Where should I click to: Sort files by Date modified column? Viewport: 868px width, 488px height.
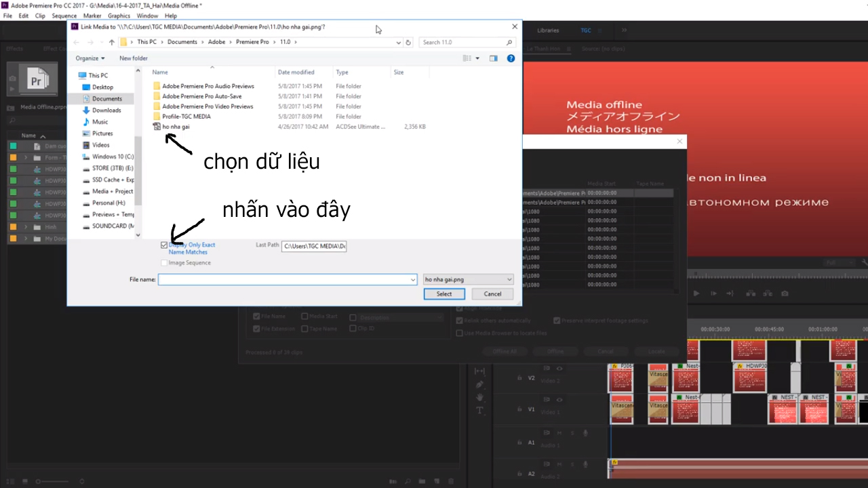pyautogui.click(x=296, y=72)
